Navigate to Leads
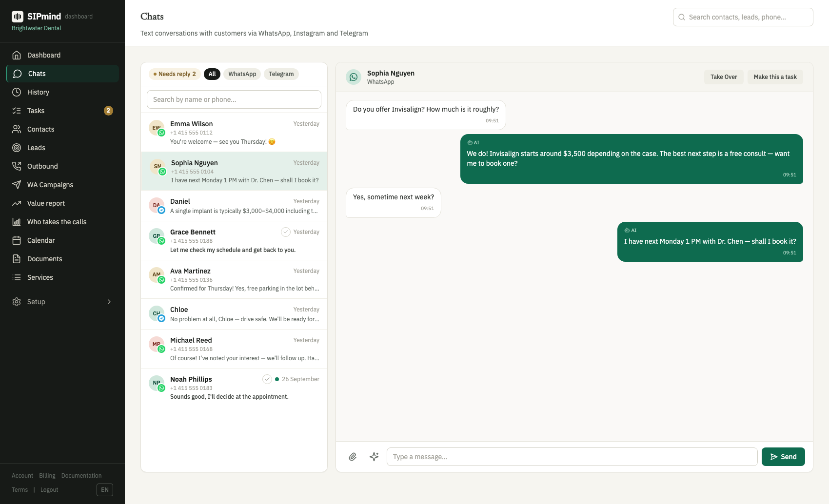829x504 pixels. pyautogui.click(x=62, y=148)
